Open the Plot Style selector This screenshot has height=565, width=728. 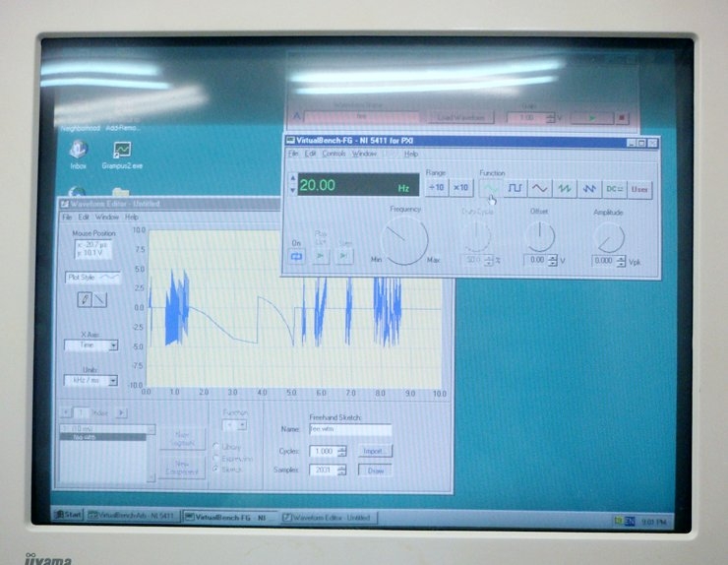point(92,278)
